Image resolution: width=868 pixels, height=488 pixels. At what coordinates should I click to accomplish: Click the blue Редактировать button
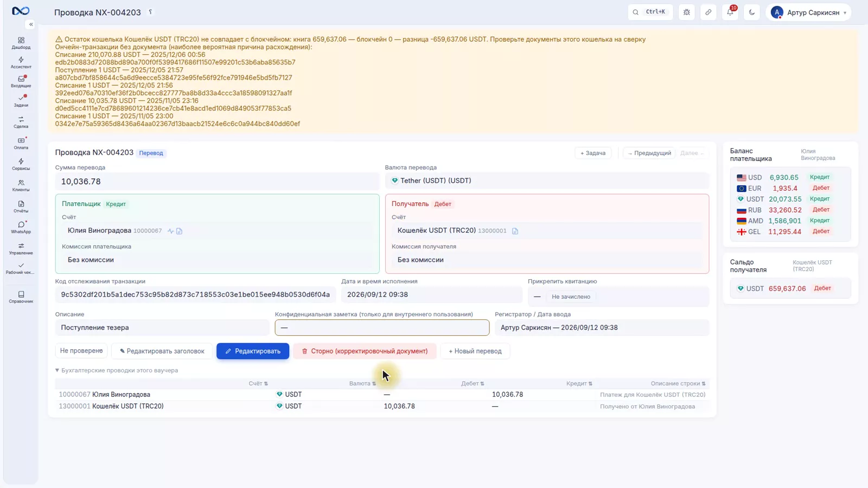253,351
